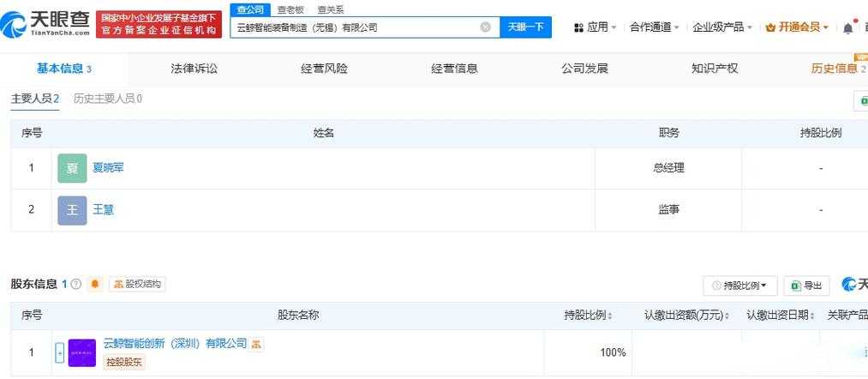The height and width of the screenshot is (379, 868).
Task: Select the 查公司 search tab
Action: coord(250,9)
